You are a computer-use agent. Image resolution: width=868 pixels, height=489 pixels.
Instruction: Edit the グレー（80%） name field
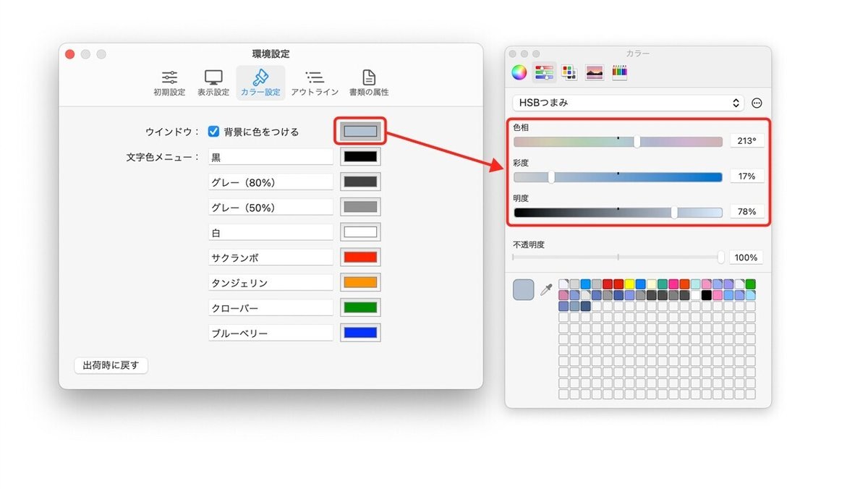point(271,182)
